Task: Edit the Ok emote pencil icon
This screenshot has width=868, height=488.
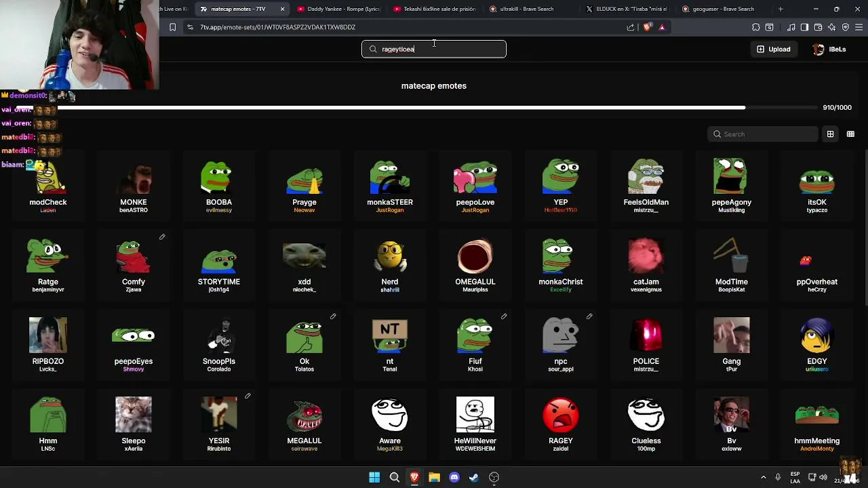Action: coord(333,317)
